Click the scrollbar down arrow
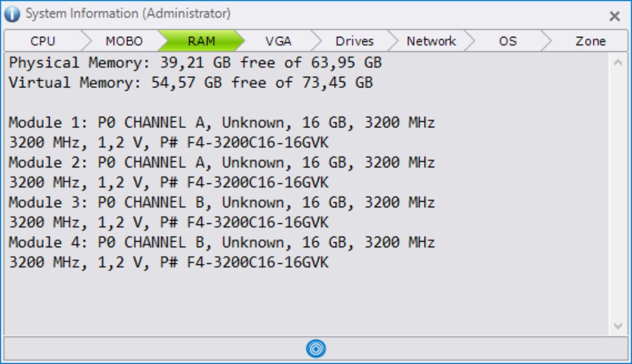The image size is (632, 364). pos(619,326)
